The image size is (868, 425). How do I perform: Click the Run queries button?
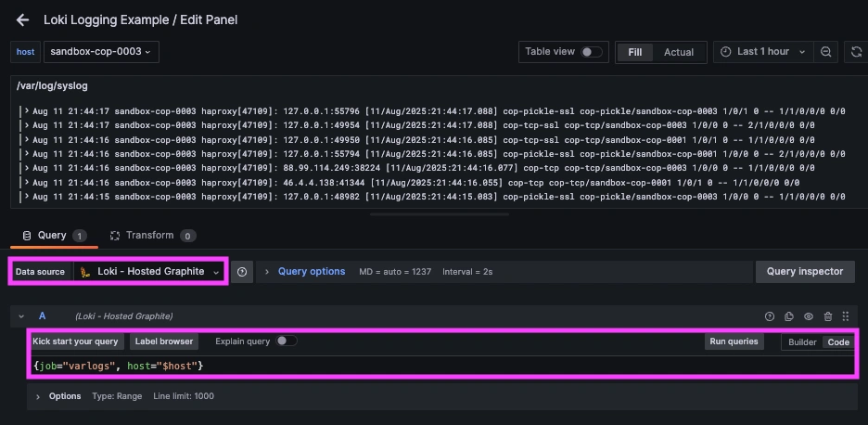tap(734, 341)
